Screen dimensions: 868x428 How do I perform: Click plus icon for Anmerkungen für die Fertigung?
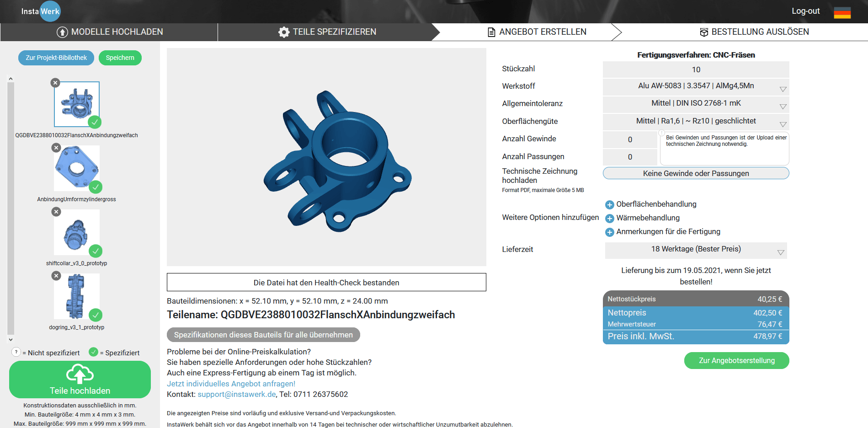(x=609, y=232)
